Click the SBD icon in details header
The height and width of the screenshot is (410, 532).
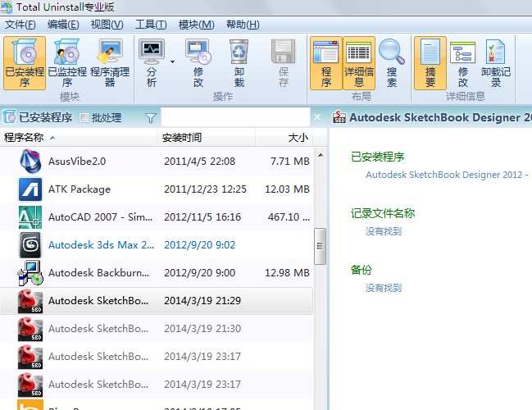[339, 117]
